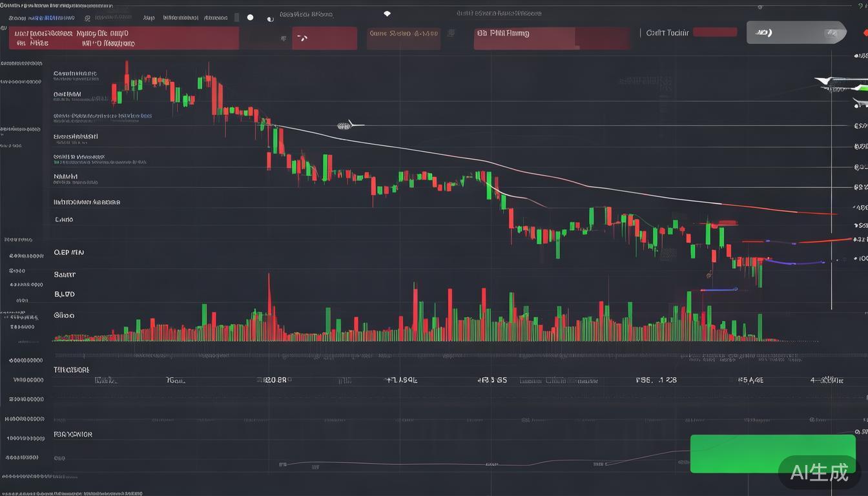Click the large green button at bottom right
This screenshot has height=496, width=868.
click(772, 453)
